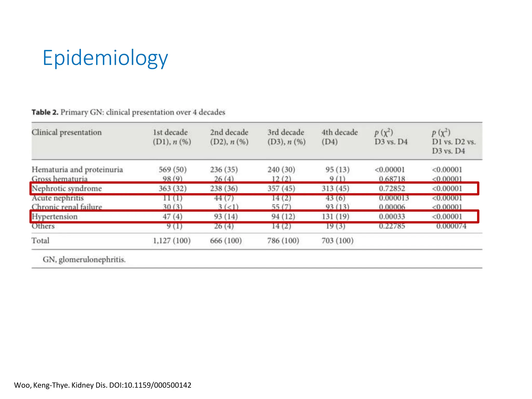Image resolution: width=532 pixels, height=399 pixels.
Task: Click the p D3 vs. D4 column header
Action: tap(391, 137)
